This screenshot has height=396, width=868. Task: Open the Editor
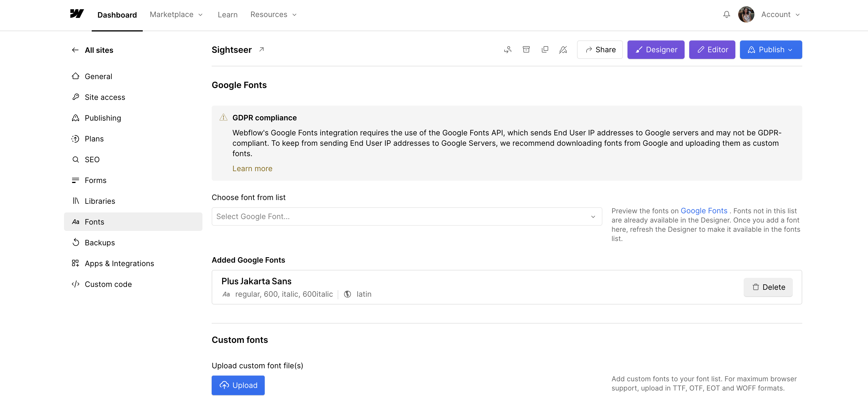pos(712,50)
